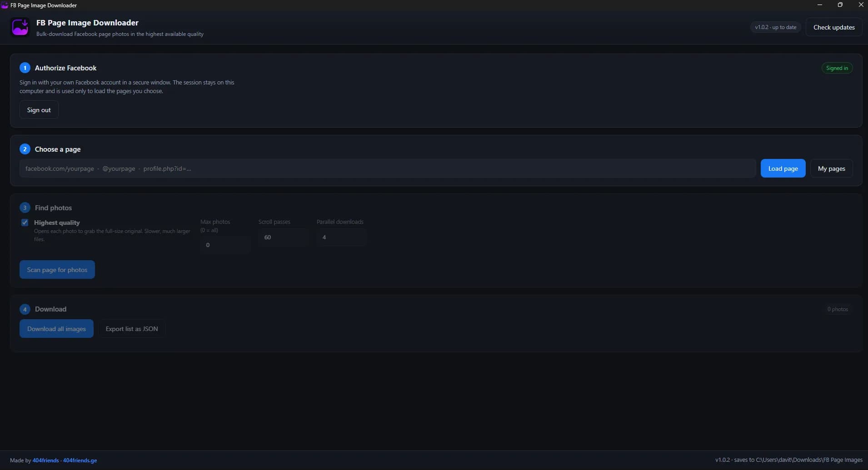
Task: Toggle the Highest quality checkbox
Action: (25, 223)
